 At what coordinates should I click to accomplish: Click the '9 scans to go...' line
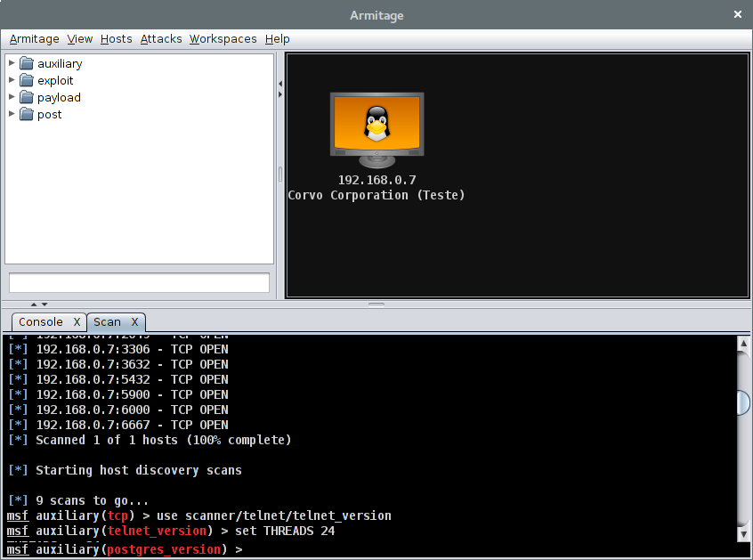point(78,500)
